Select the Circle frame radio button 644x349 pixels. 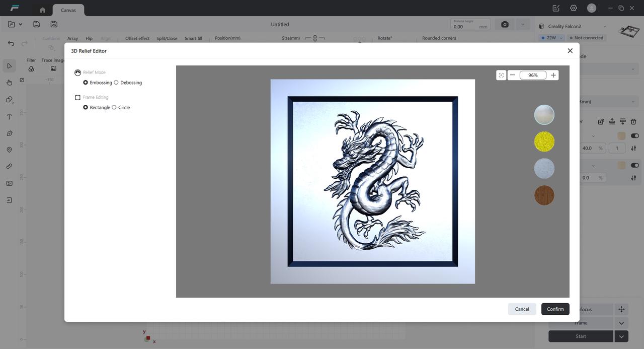[114, 107]
